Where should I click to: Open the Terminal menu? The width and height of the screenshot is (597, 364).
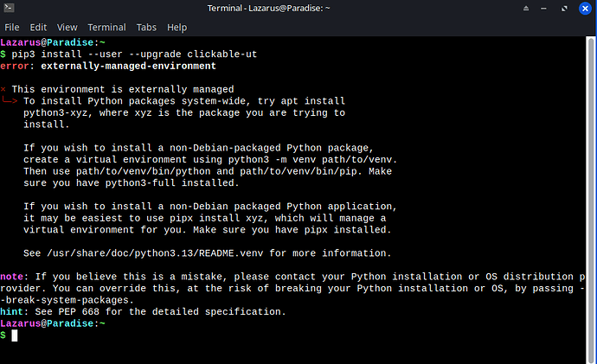(x=107, y=28)
